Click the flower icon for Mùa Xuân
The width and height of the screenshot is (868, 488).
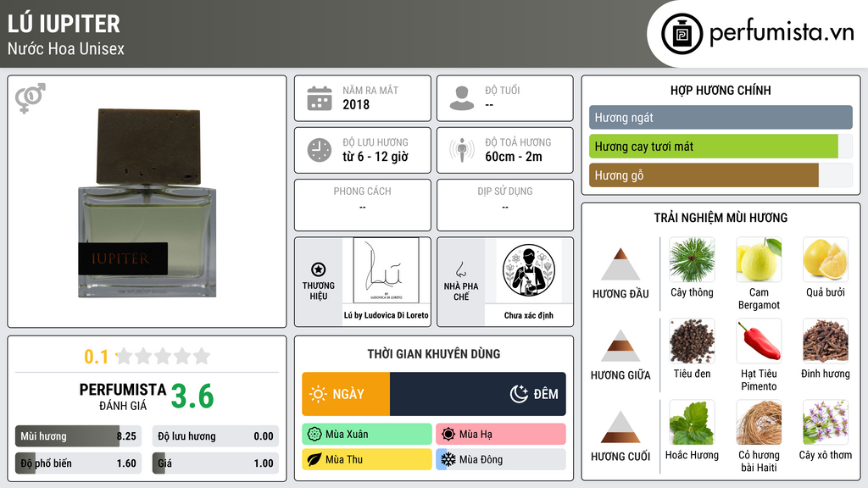[314, 435]
